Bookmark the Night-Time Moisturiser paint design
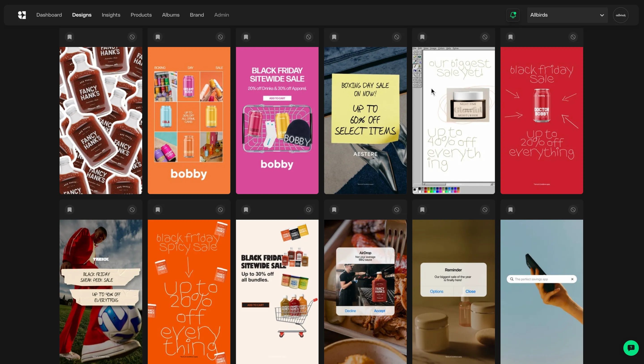 click(x=422, y=37)
